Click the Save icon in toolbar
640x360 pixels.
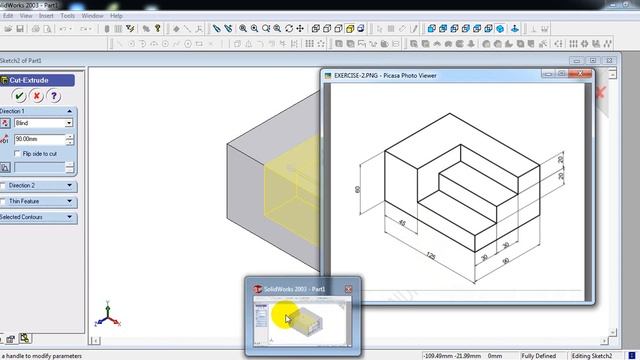pos(20,29)
